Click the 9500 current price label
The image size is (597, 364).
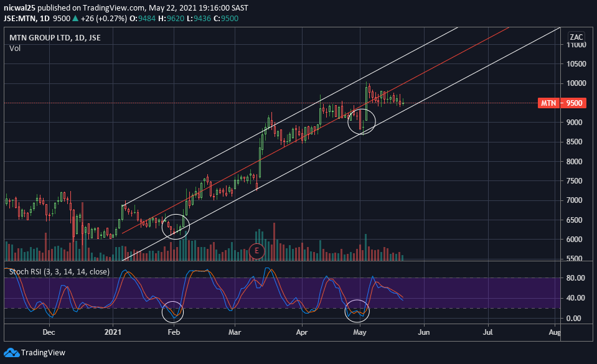574,103
